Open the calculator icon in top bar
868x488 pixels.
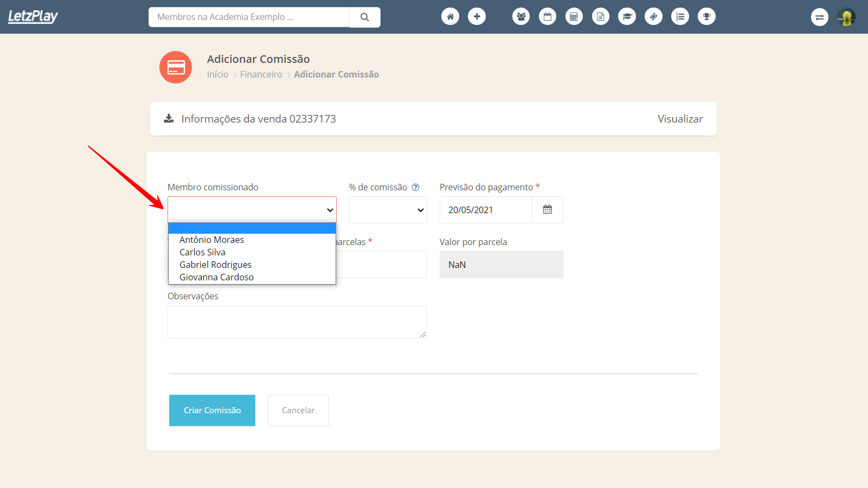(574, 17)
